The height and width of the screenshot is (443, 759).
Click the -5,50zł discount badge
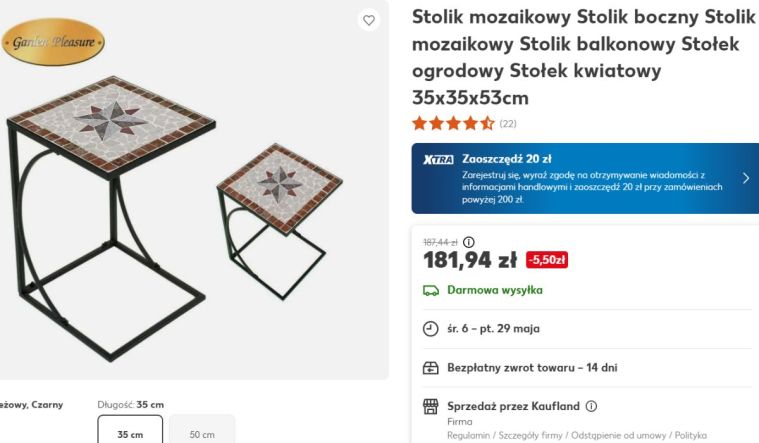546,261
